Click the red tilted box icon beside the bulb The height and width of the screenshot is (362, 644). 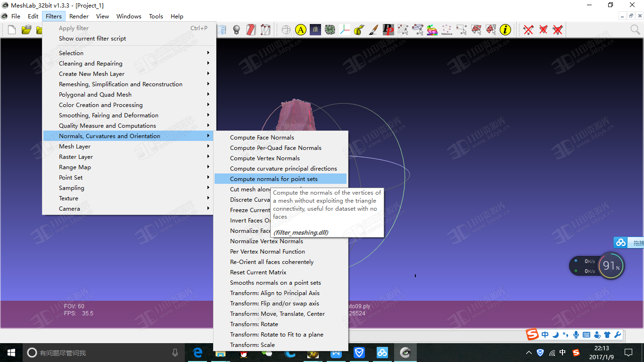pos(251,30)
